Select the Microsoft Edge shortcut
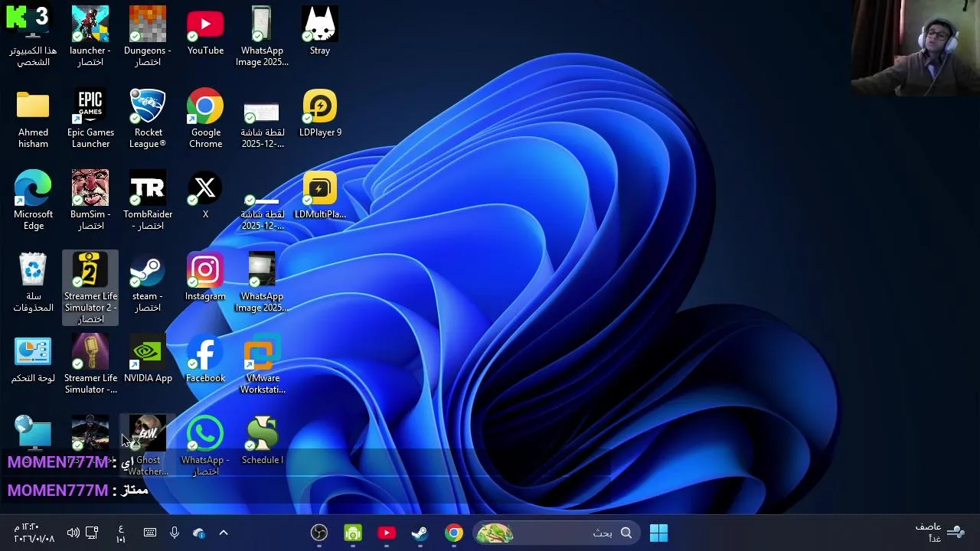Image resolution: width=980 pixels, height=551 pixels. (33, 201)
